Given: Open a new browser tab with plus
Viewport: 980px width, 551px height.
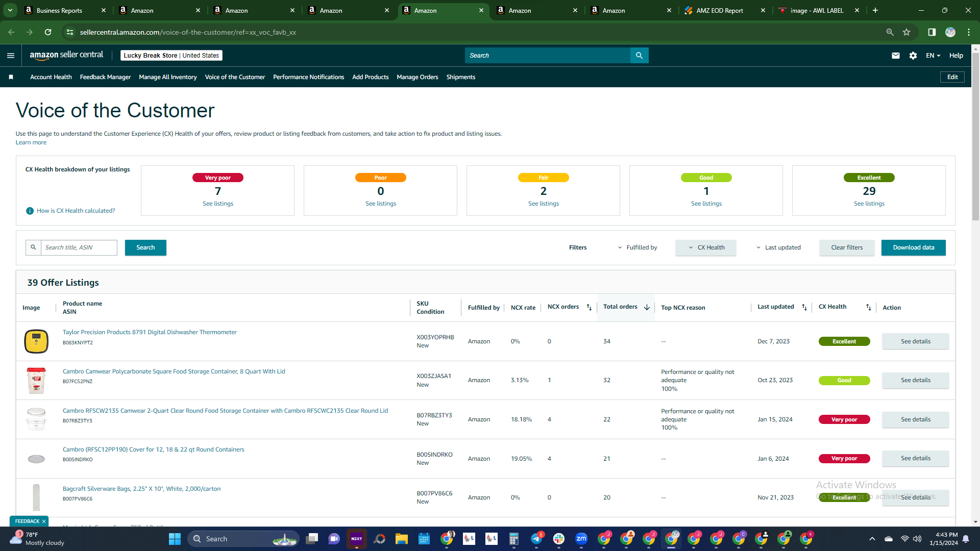Looking at the screenshot, I should click(875, 10).
